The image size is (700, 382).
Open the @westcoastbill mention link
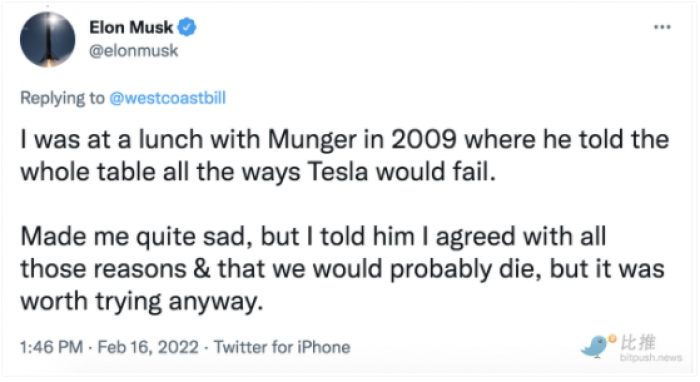(168, 98)
